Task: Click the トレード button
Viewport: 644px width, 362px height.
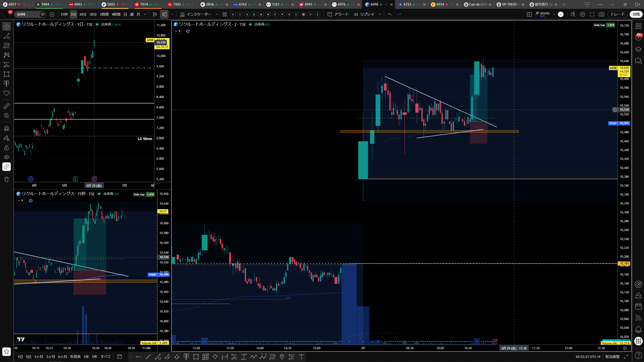Action: (618, 14)
